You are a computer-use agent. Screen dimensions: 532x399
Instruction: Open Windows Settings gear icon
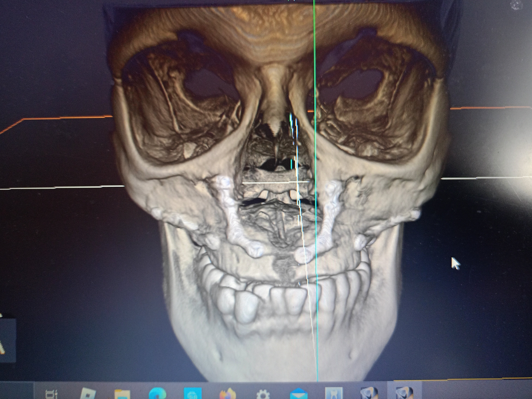(x=263, y=394)
